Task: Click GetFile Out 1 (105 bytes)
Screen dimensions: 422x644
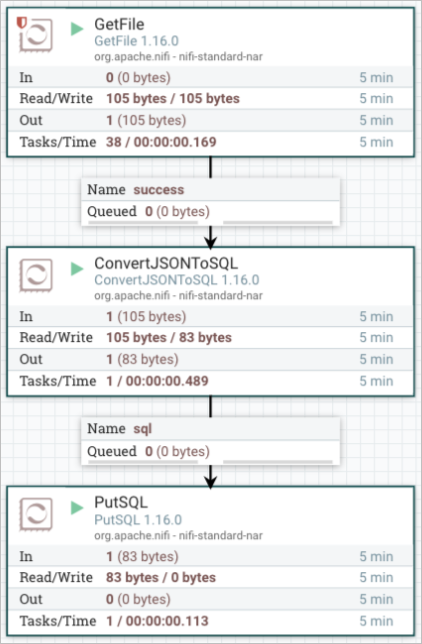Action: [x=146, y=120]
